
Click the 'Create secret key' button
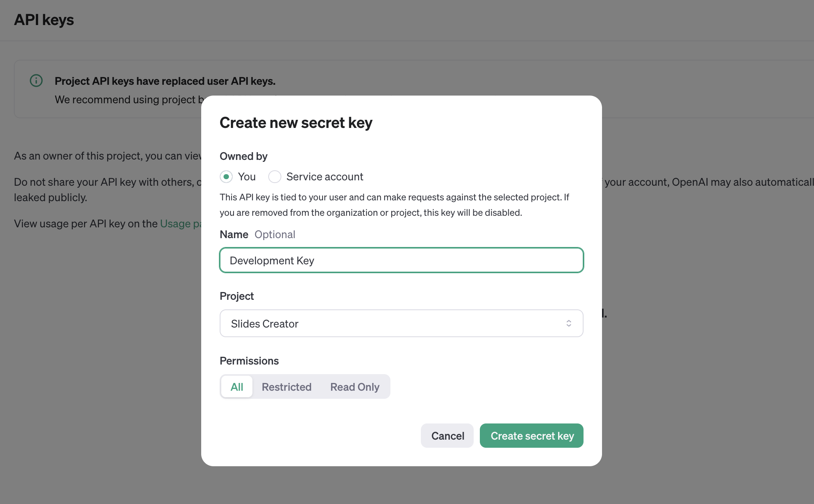coord(531,436)
